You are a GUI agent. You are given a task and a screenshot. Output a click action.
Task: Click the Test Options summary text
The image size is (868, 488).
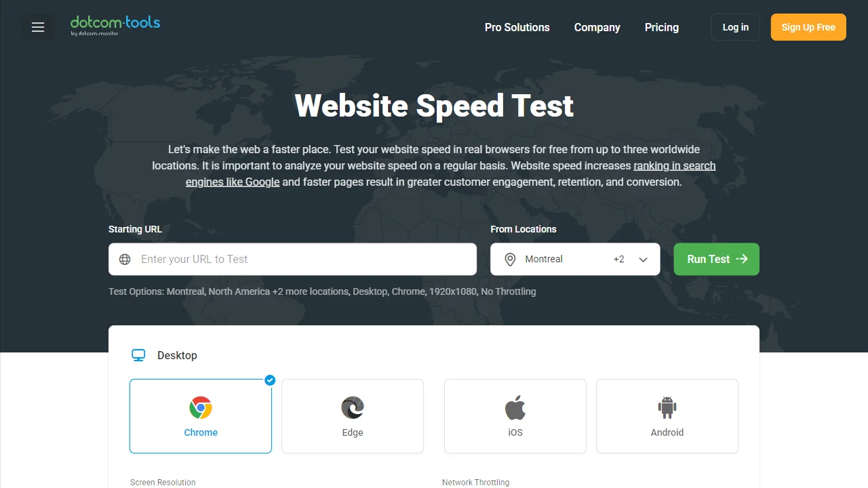[x=322, y=291]
